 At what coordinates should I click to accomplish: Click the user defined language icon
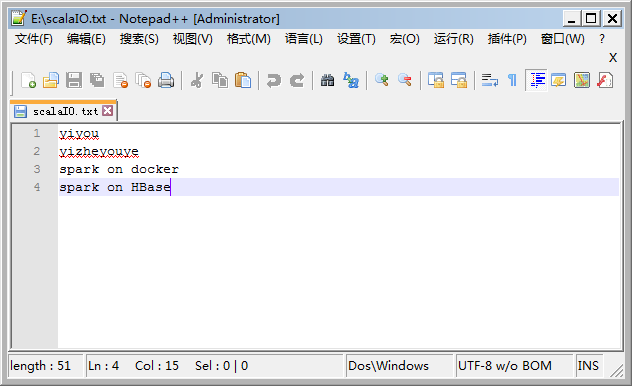point(559,80)
